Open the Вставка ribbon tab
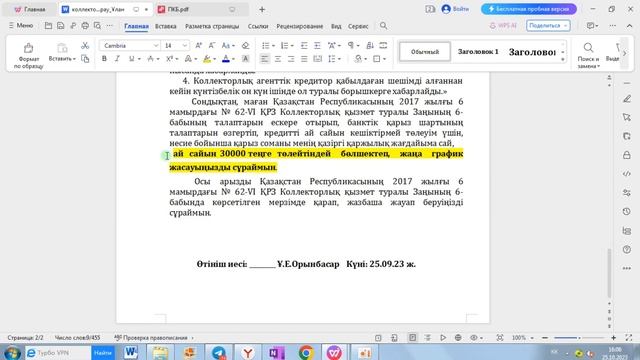This screenshot has height=360, width=640. tap(165, 26)
